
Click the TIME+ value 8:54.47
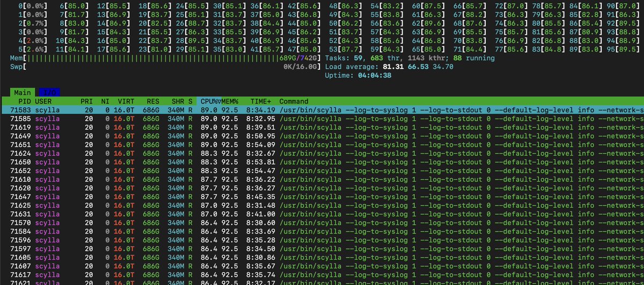pyautogui.click(x=261, y=170)
